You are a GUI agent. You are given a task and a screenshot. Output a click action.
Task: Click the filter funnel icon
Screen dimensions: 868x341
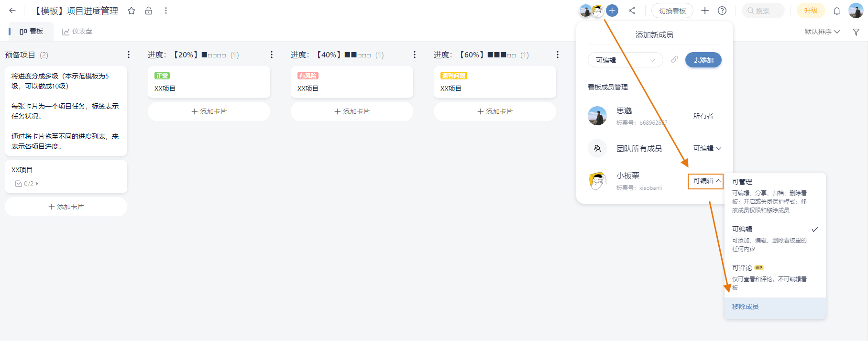[856, 32]
